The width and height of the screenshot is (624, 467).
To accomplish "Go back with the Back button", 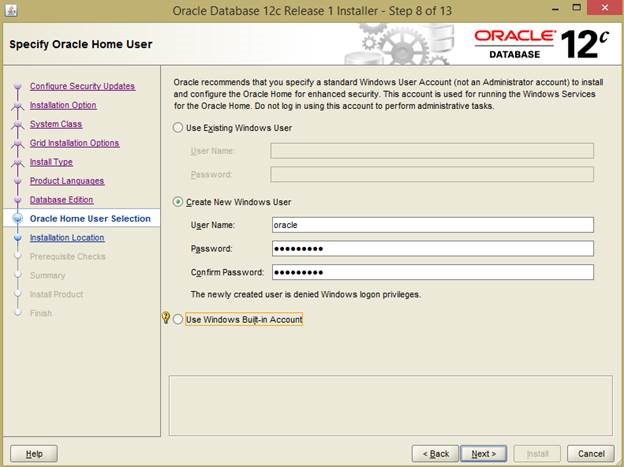I will [x=435, y=454].
